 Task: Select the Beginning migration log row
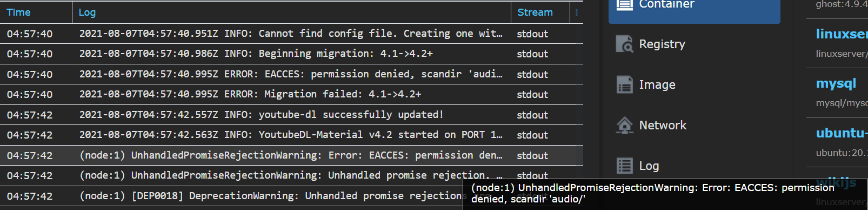[x=291, y=54]
